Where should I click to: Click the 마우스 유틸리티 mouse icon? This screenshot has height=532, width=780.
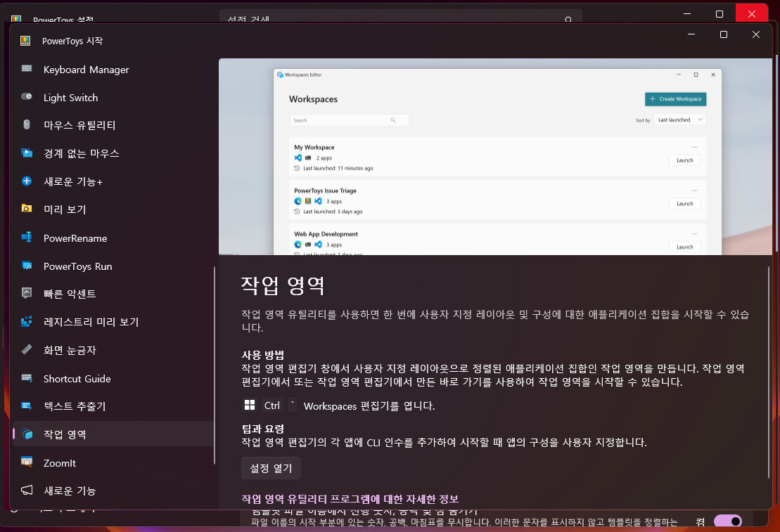click(x=27, y=124)
